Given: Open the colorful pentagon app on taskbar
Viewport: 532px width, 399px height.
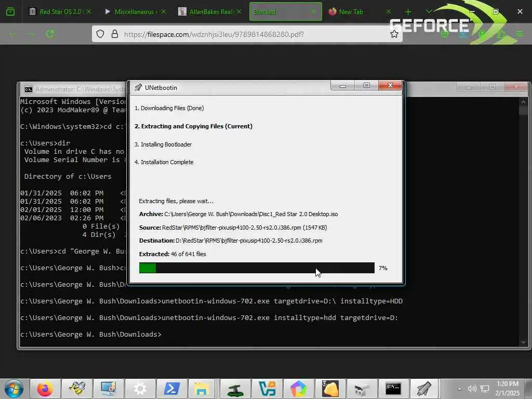Looking at the screenshot, I should (299, 389).
